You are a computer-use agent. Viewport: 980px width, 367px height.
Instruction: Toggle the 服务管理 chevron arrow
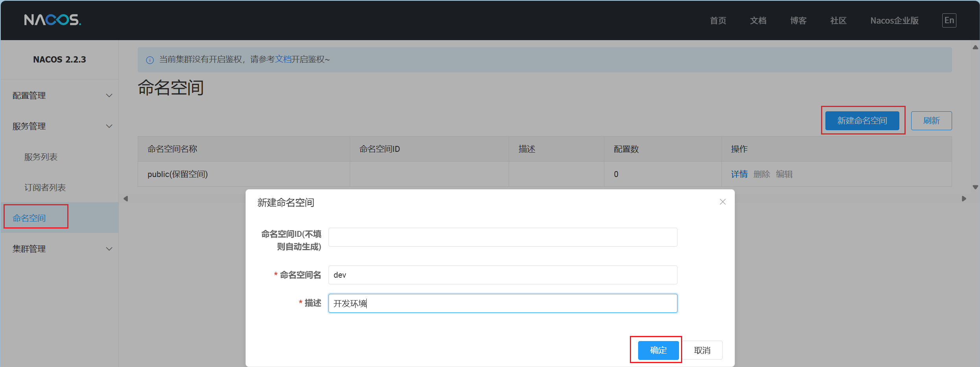coord(109,126)
